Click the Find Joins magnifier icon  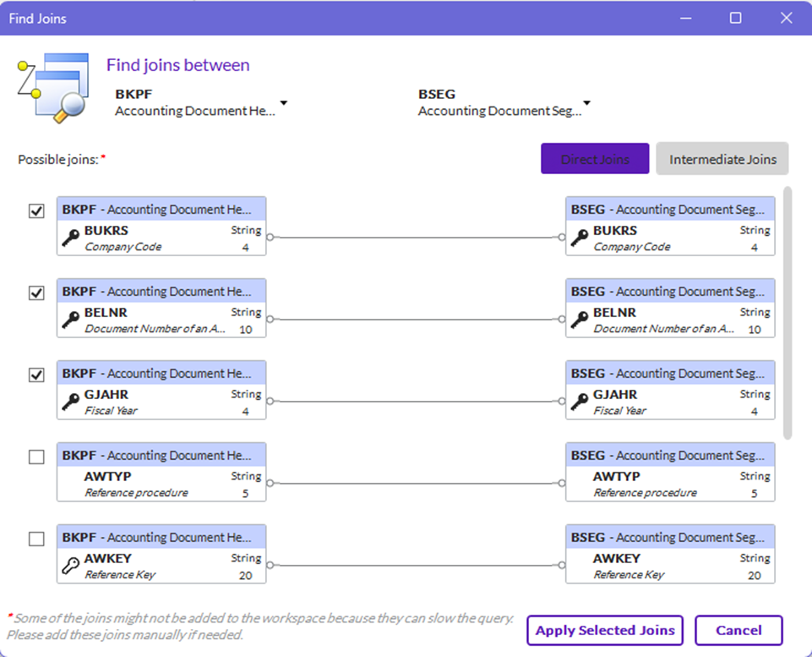pyautogui.click(x=53, y=87)
